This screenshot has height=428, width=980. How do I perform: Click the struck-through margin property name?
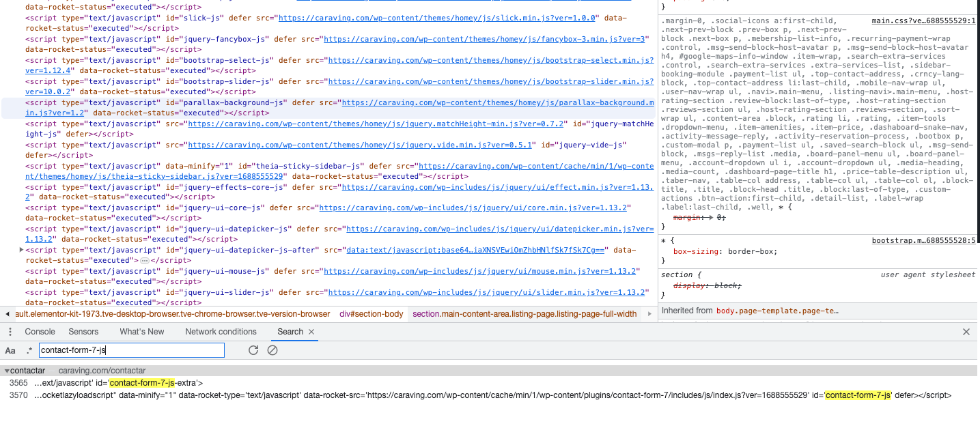686,217
